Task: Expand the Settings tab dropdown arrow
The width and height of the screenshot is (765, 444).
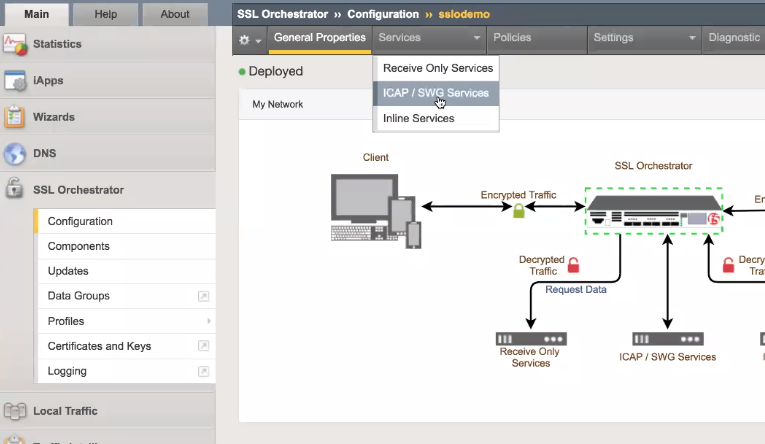Action: pyautogui.click(x=692, y=38)
